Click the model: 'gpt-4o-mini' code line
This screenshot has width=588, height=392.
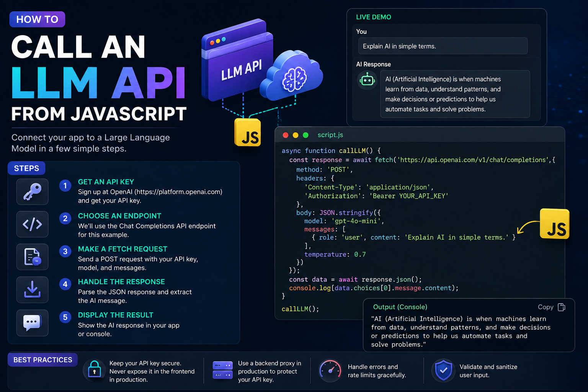pos(344,221)
